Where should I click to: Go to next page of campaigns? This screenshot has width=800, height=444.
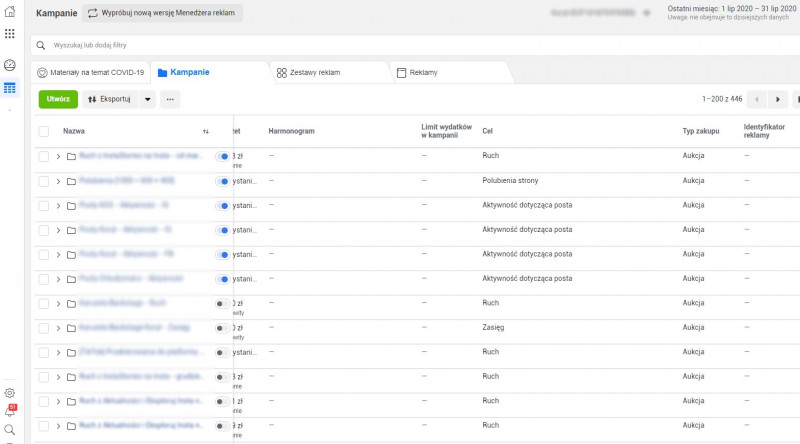click(x=777, y=99)
